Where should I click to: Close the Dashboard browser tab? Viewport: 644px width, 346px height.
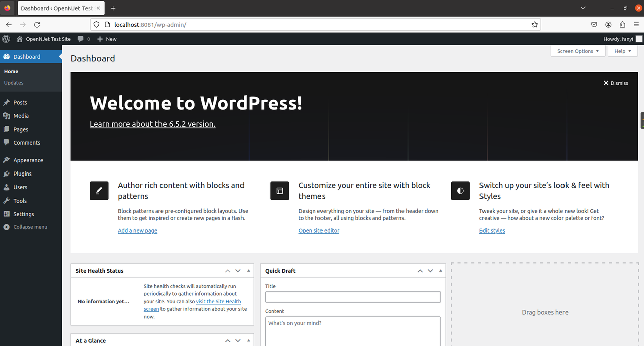(99, 8)
